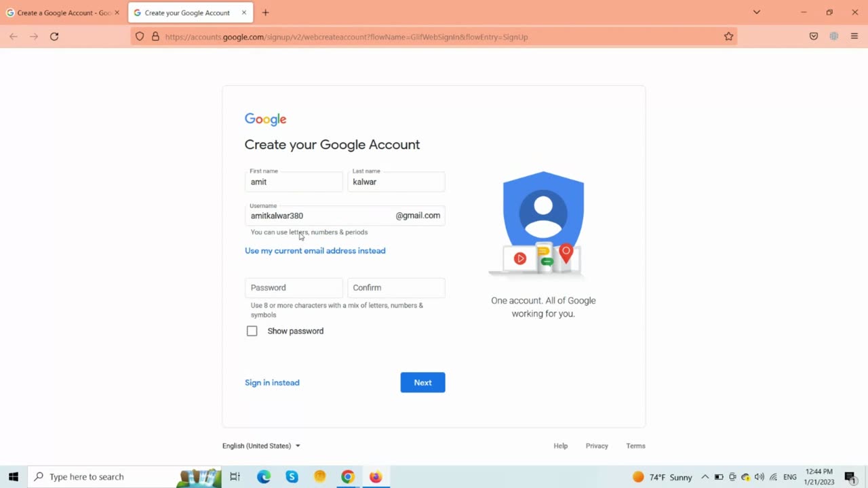Screen dimensions: 868x488
Task: Click the @gmail.com suffix text
Action: pos(418,216)
